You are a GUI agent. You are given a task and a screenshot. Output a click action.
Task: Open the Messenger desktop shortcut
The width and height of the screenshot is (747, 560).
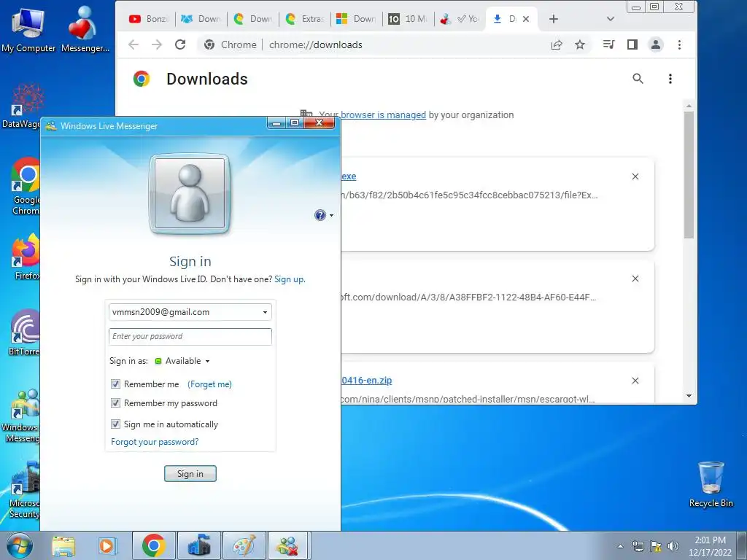pos(85,29)
